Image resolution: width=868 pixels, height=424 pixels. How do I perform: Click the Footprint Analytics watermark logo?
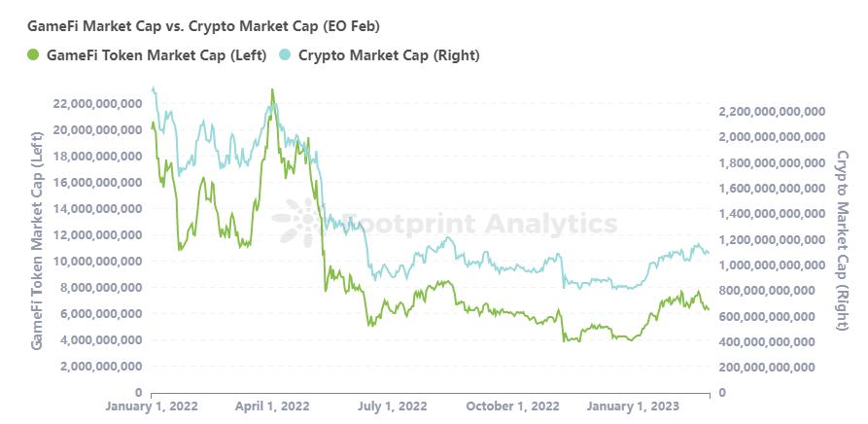297,222
